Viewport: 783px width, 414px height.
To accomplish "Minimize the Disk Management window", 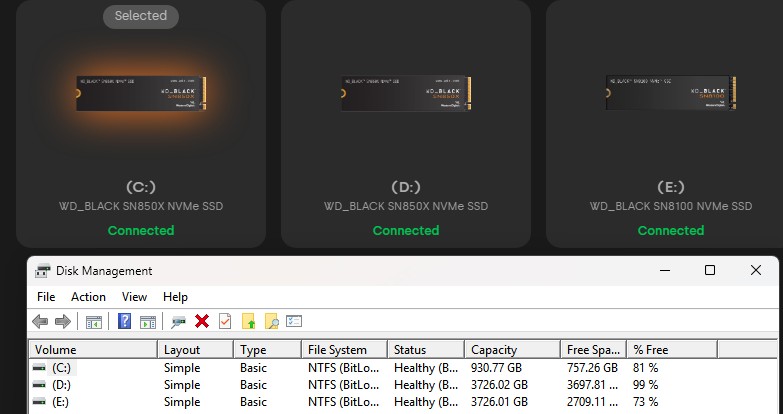I will click(x=665, y=270).
